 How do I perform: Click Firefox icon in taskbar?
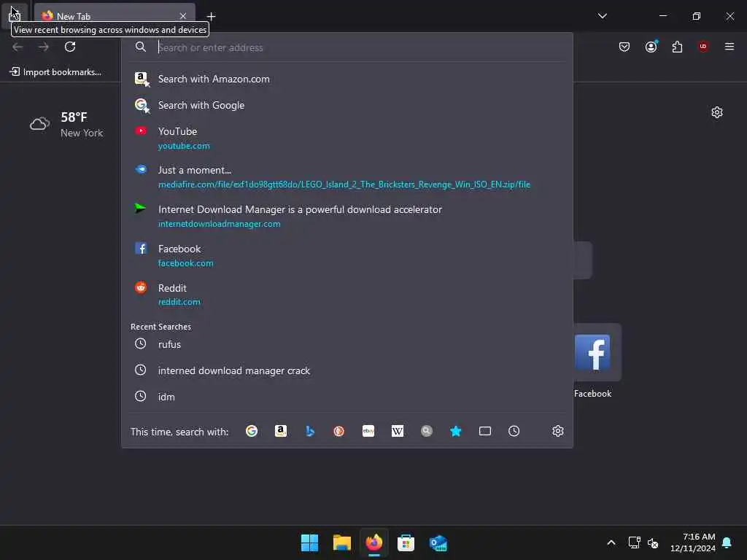click(374, 542)
